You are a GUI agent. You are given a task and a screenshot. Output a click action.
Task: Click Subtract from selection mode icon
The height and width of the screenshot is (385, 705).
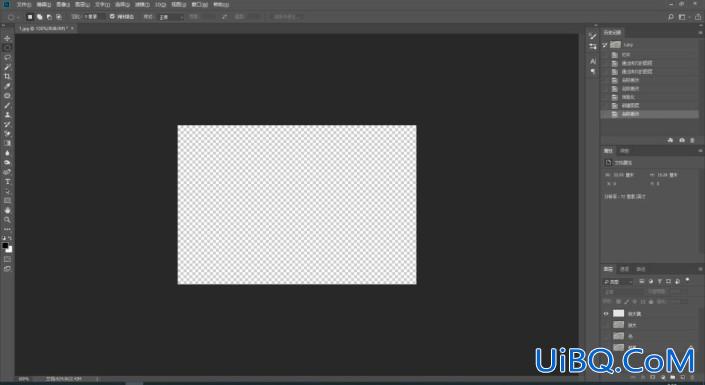tap(49, 17)
